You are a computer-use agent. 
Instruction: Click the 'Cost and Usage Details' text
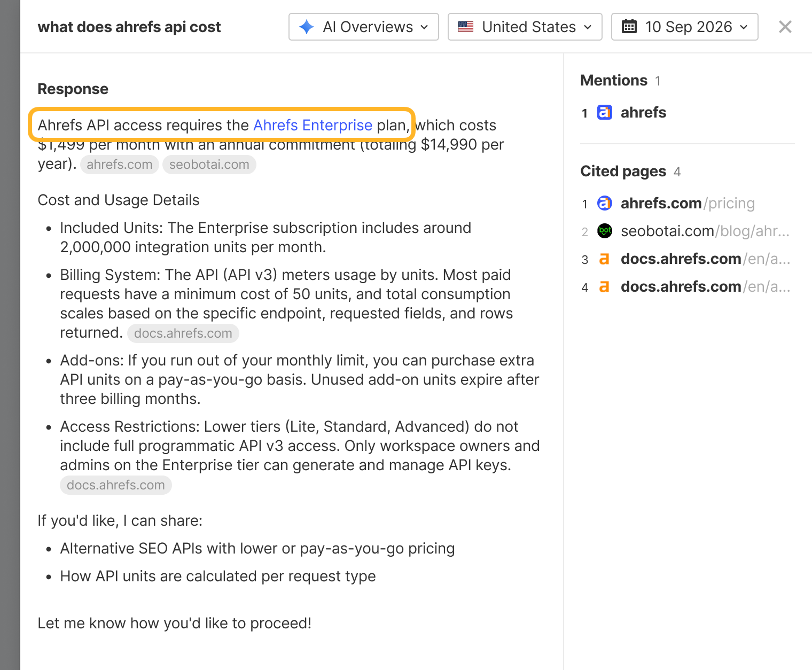pyautogui.click(x=119, y=200)
